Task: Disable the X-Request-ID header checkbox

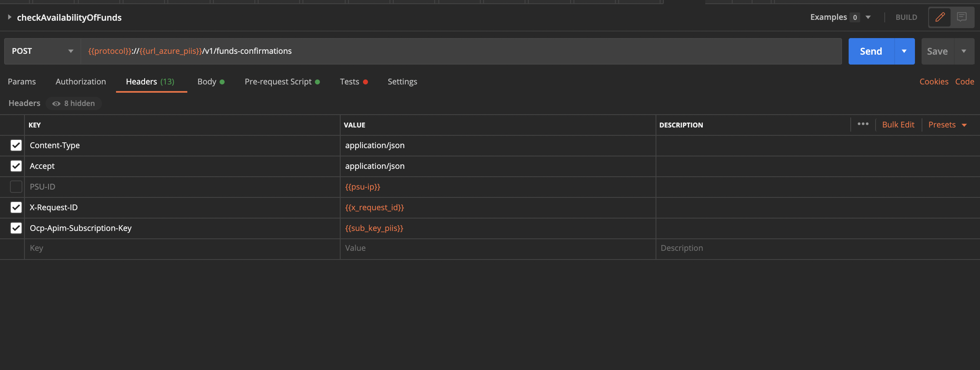Action: click(x=16, y=207)
